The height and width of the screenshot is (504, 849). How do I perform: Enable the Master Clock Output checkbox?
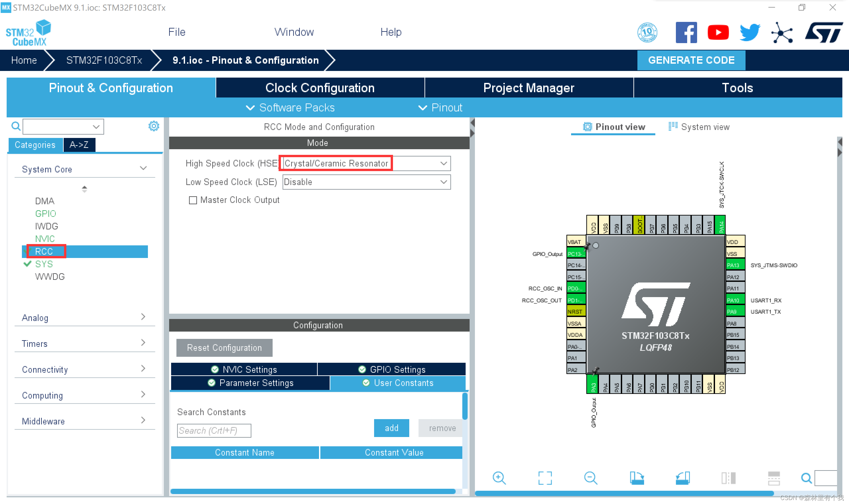193,200
